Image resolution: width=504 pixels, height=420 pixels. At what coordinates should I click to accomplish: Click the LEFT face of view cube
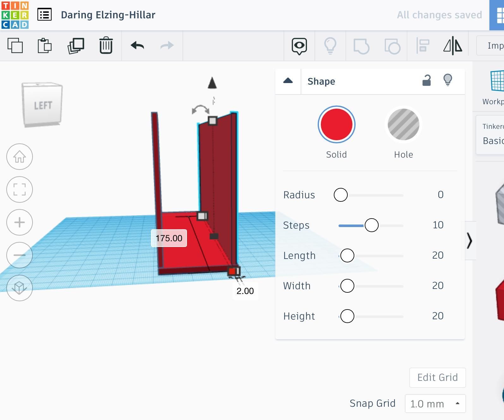coord(42,105)
